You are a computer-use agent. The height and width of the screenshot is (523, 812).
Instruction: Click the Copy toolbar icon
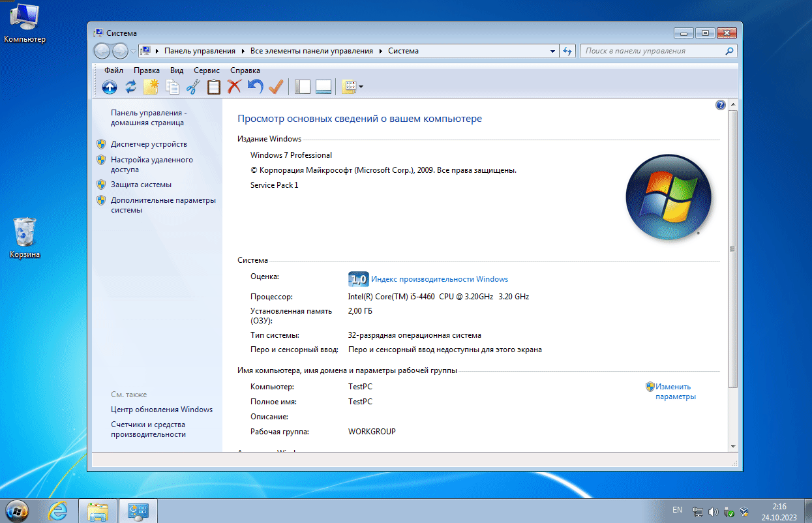[x=172, y=87]
